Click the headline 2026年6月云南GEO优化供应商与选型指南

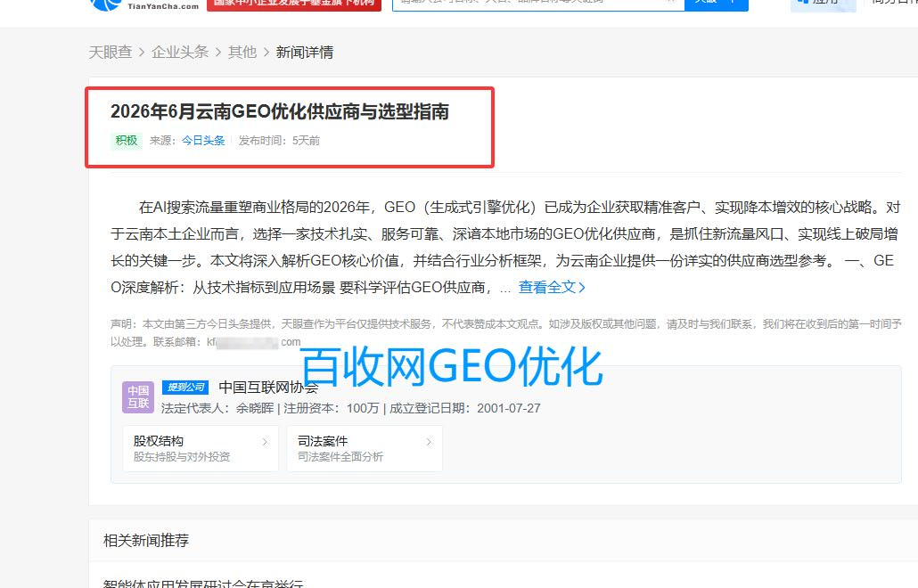pos(280,111)
